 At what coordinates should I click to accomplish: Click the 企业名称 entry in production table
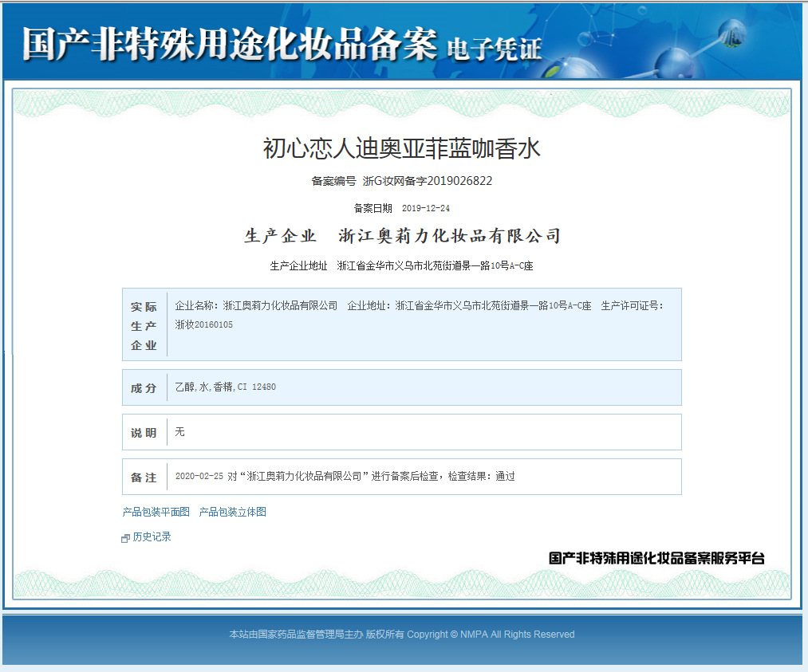point(256,305)
